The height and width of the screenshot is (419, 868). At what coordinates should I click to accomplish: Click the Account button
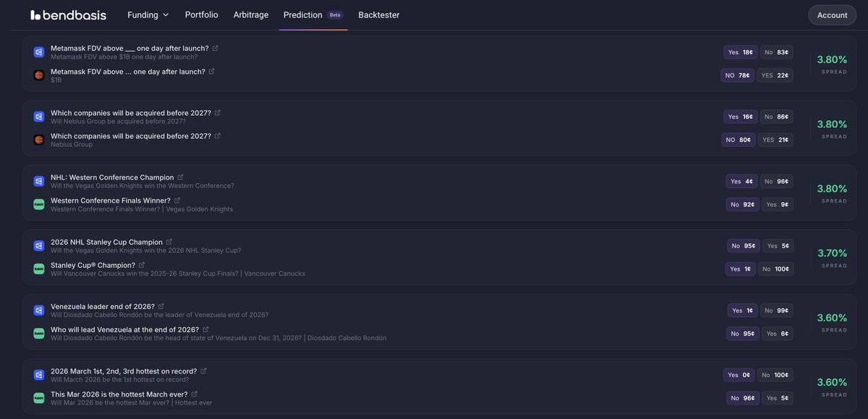pos(832,15)
